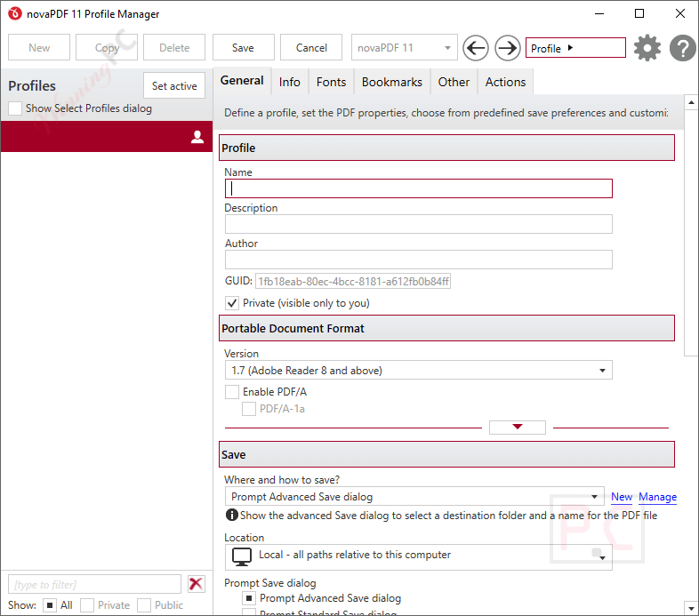Image resolution: width=699 pixels, height=616 pixels.
Task: Click the novaPDF logo in title bar
Action: tap(15, 14)
